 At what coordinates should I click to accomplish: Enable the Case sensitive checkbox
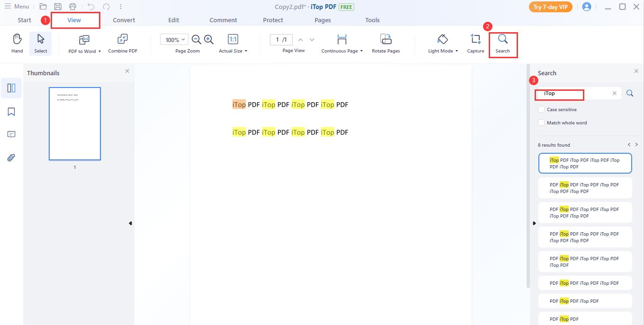[x=541, y=110]
